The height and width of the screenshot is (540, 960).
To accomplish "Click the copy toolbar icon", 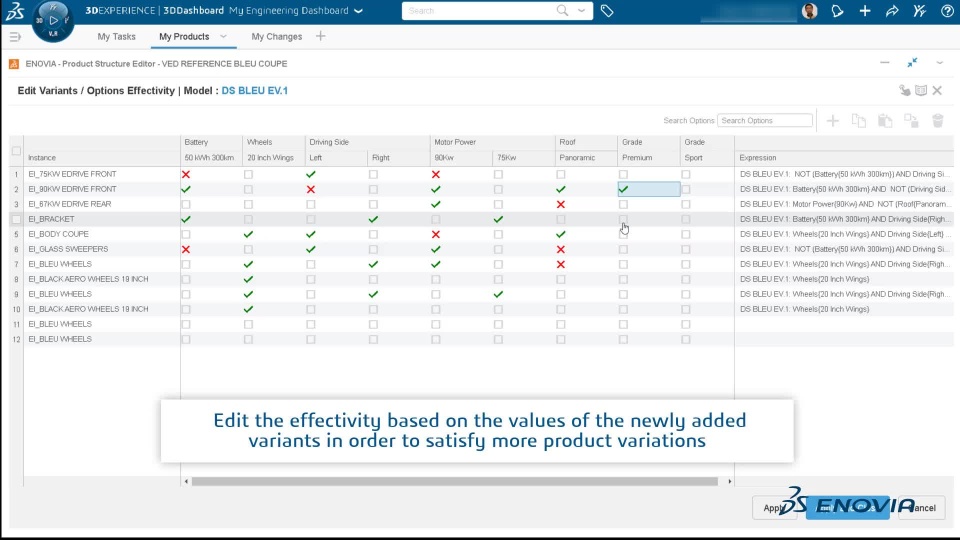I will [x=859, y=121].
